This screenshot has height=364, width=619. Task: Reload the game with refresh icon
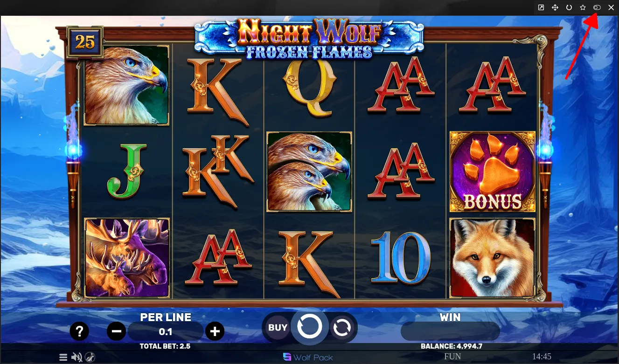(x=569, y=7)
